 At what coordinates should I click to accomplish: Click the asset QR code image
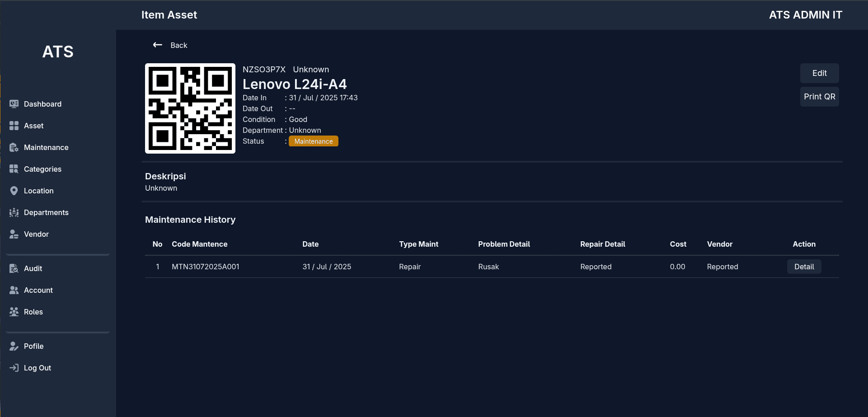tap(190, 108)
